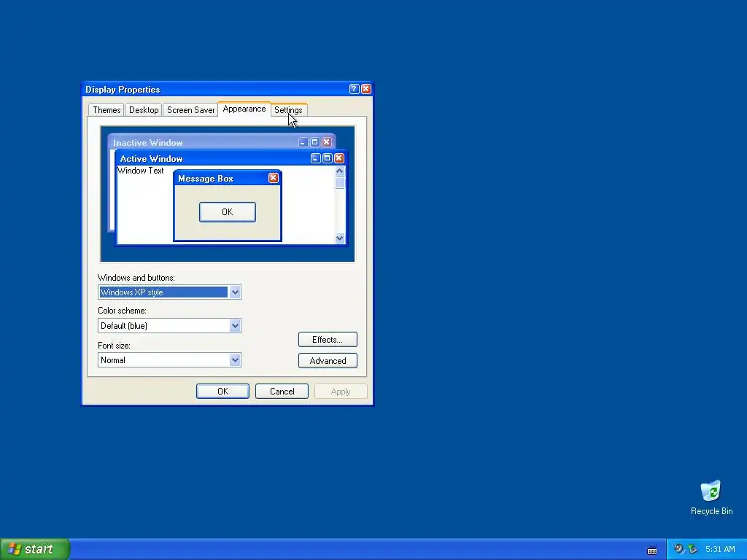Select the Appearance tab

[x=244, y=109]
